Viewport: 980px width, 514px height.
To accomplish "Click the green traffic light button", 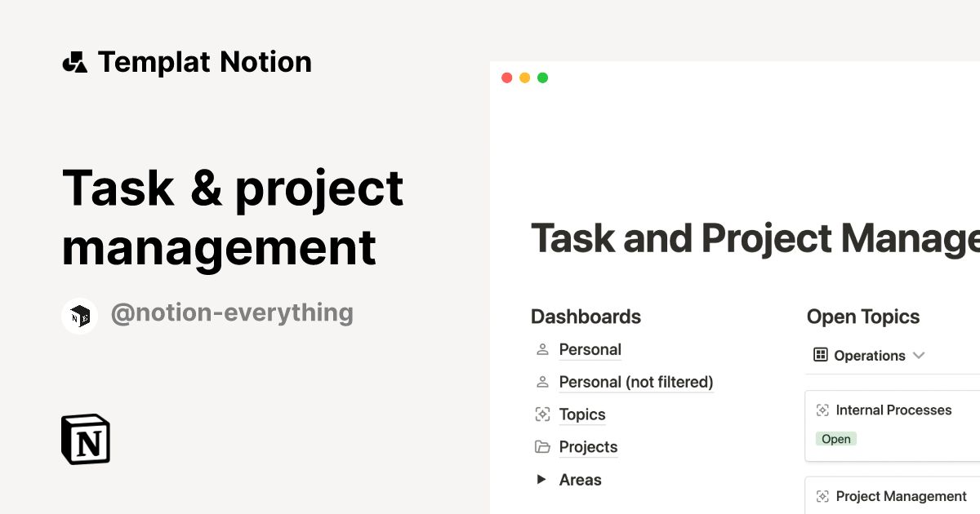I will 542,78.
